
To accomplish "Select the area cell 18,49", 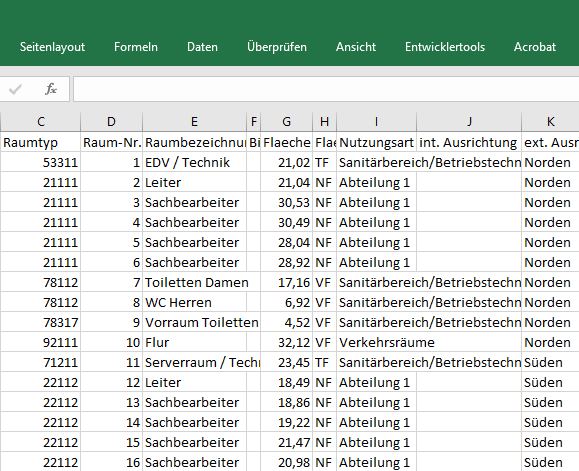I will coord(287,382).
